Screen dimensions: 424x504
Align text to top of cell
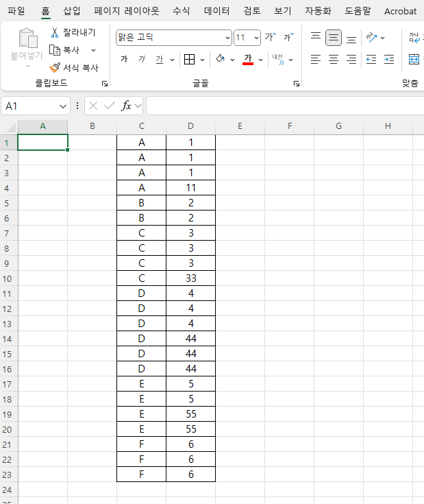click(316, 36)
